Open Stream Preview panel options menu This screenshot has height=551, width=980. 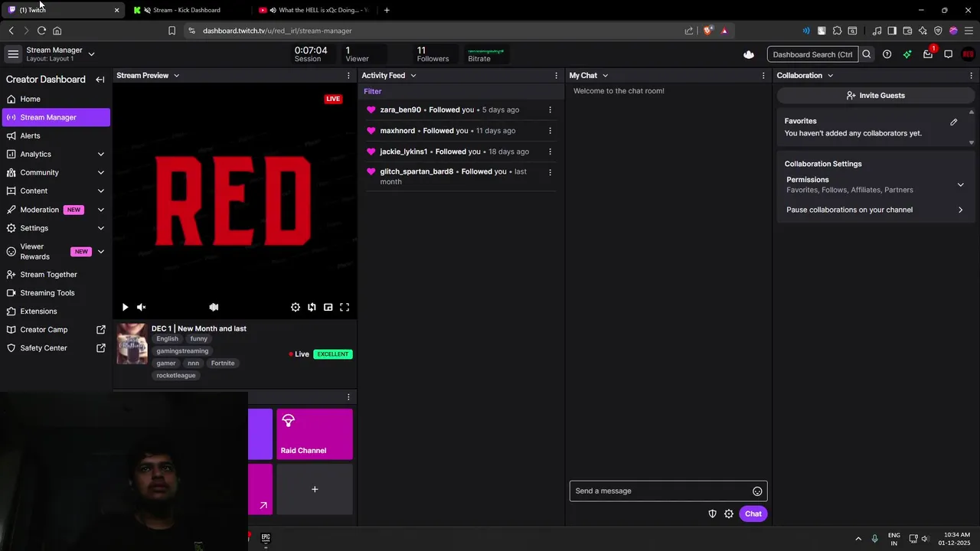click(x=348, y=76)
